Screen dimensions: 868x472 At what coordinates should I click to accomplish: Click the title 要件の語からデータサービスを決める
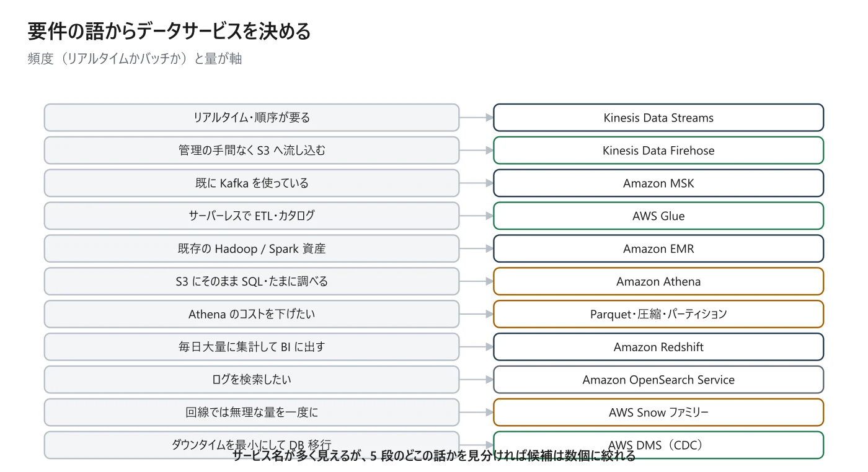[169, 31]
